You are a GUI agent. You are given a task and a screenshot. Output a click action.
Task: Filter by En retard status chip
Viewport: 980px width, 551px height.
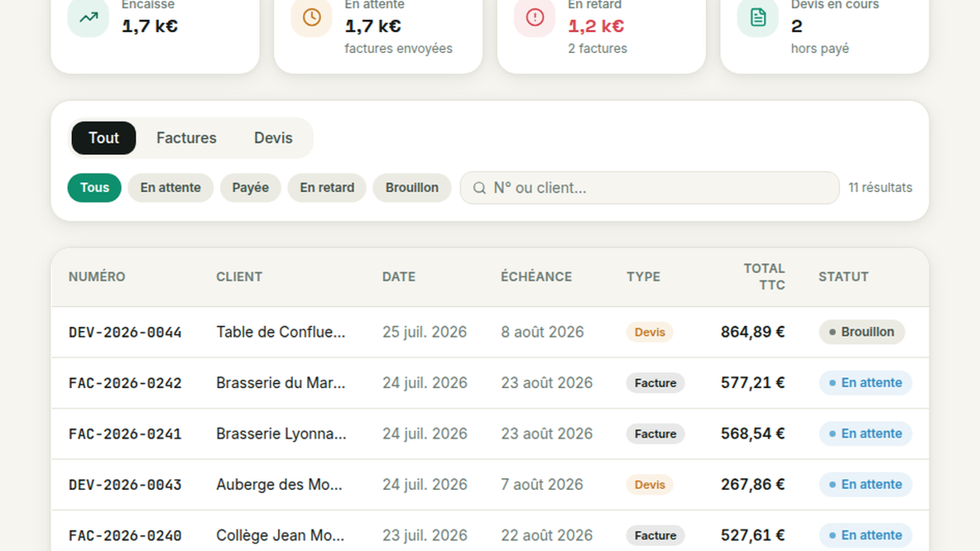tap(327, 188)
